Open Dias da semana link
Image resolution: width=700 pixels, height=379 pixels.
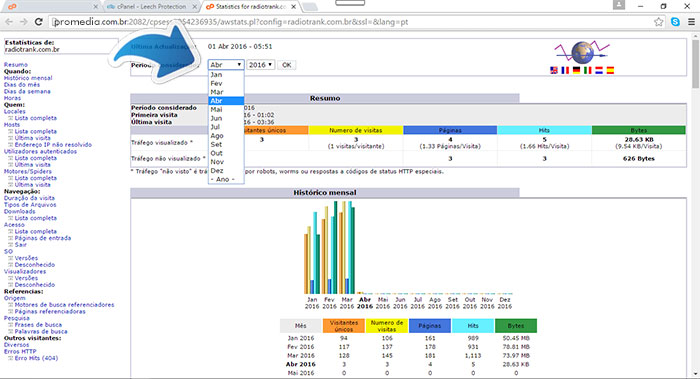27,91
